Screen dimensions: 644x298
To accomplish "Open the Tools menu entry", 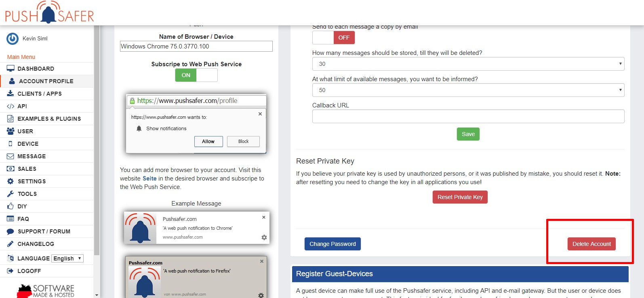I will coord(47,194).
